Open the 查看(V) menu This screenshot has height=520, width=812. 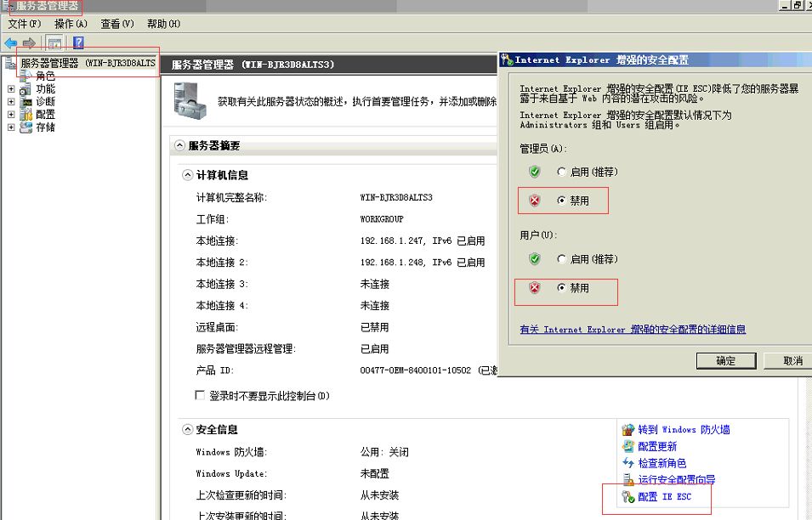point(117,24)
